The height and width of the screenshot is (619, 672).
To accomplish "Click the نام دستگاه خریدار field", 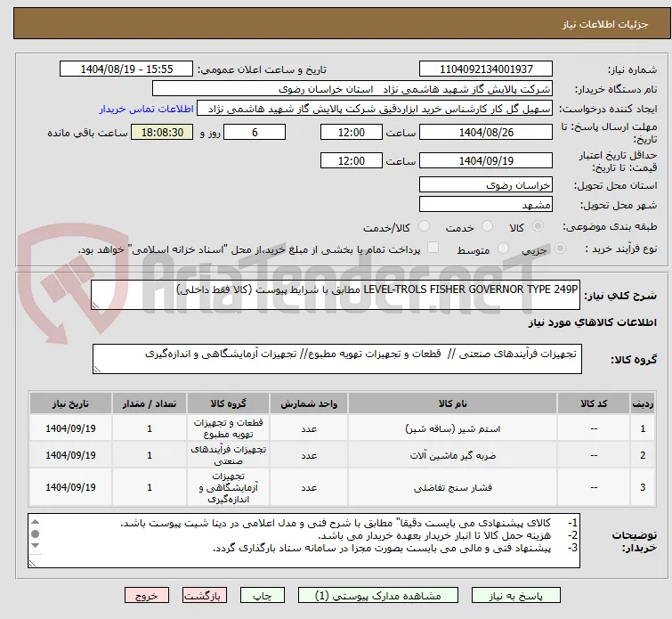I will coord(352,89).
